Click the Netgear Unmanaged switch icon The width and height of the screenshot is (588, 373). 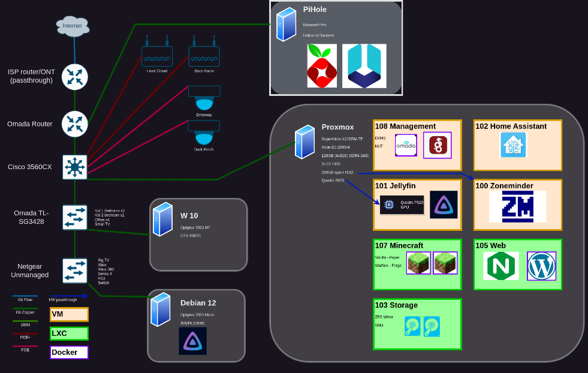tap(75, 270)
